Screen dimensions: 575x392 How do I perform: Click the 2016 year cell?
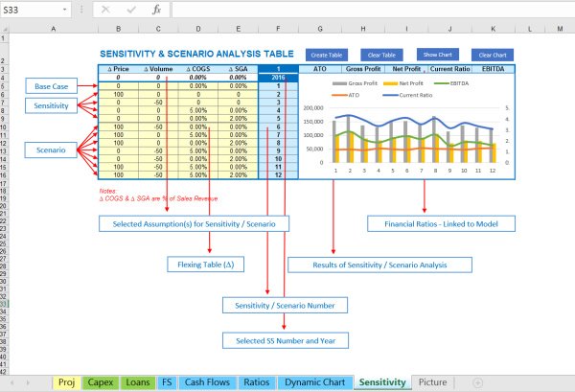279,78
